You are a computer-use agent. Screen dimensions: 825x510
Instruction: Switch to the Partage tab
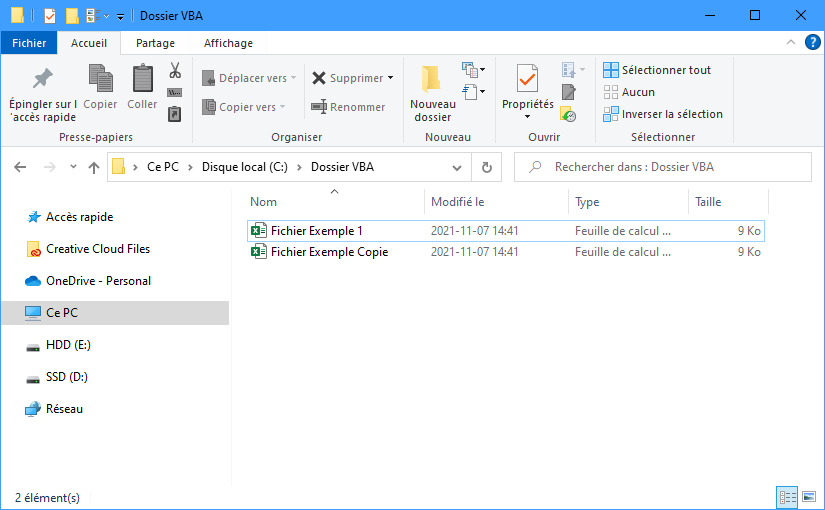(x=155, y=43)
